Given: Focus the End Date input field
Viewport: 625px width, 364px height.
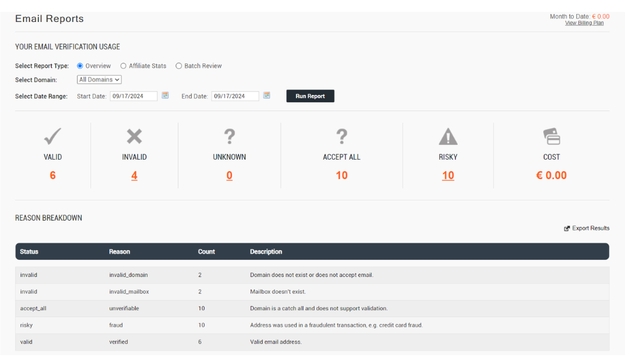Looking at the screenshot, I should click(235, 96).
